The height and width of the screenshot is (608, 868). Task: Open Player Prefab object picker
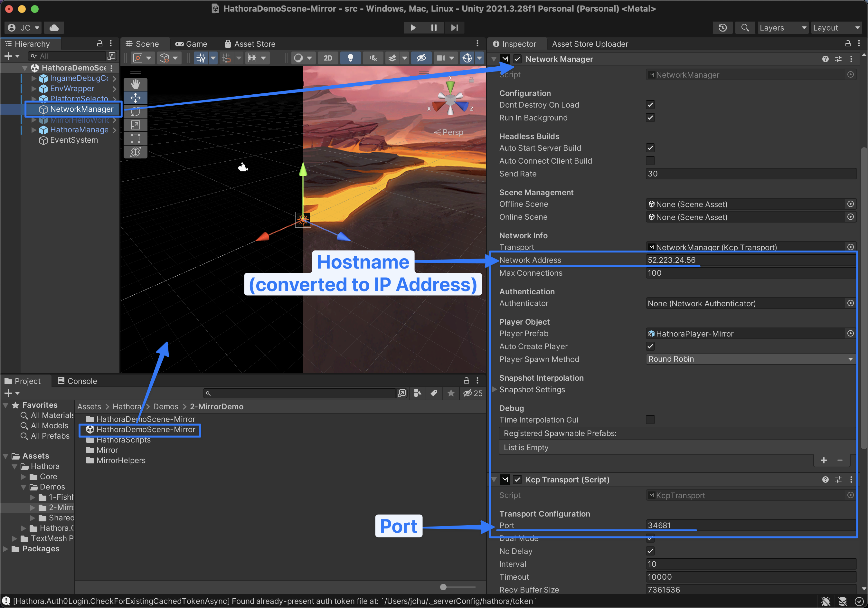850,334
